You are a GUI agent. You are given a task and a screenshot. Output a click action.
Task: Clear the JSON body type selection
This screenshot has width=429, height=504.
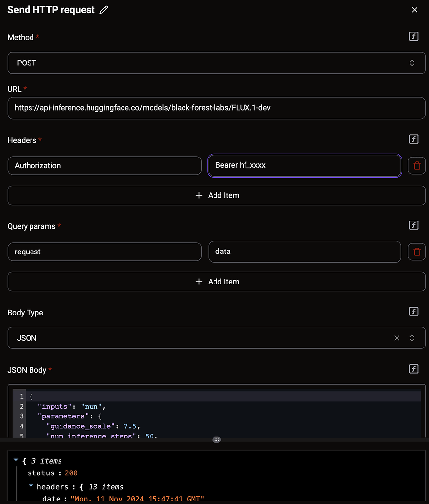(397, 338)
